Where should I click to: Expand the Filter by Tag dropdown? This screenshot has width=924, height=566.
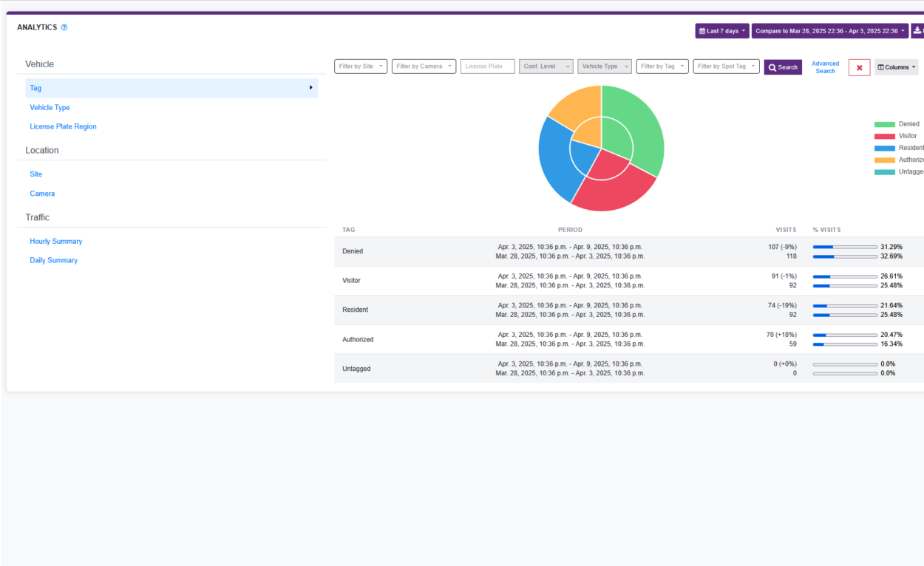point(662,67)
